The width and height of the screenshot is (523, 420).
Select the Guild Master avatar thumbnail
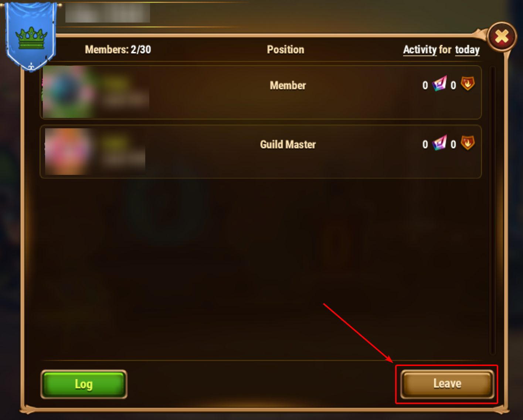(x=68, y=151)
